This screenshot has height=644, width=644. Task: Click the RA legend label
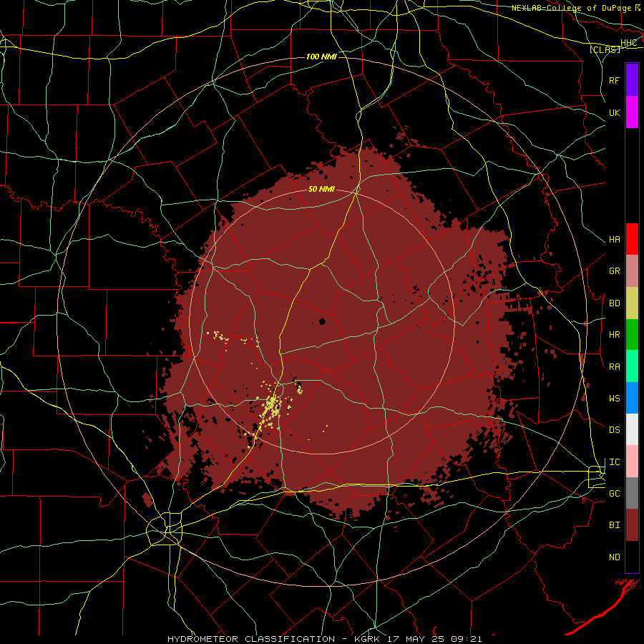pyautogui.click(x=614, y=367)
